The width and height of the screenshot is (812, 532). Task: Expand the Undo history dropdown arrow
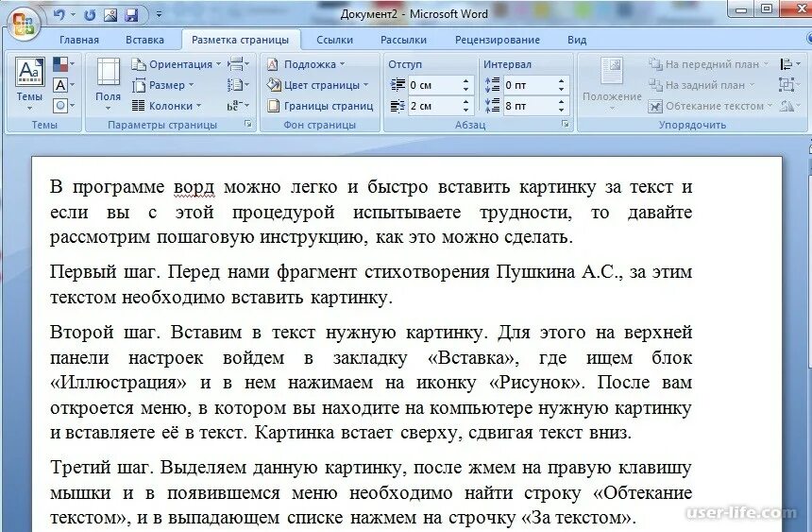click(73, 15)
